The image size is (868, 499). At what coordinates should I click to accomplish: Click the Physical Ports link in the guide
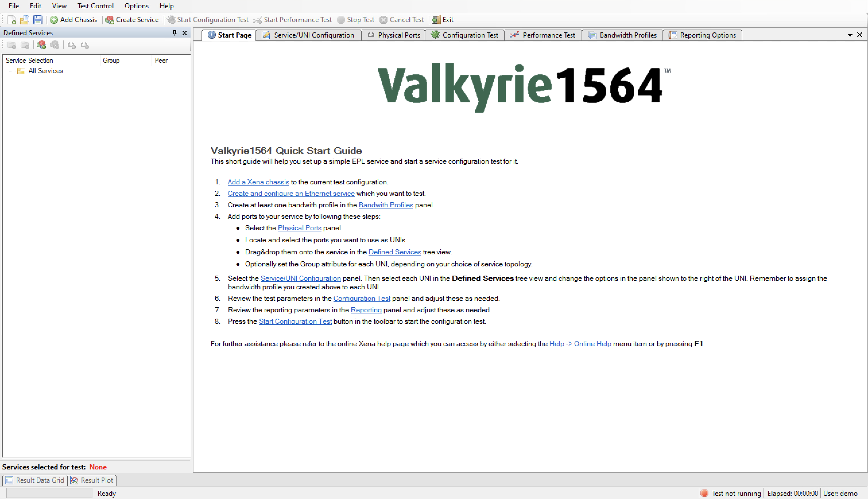click(299, 228)
